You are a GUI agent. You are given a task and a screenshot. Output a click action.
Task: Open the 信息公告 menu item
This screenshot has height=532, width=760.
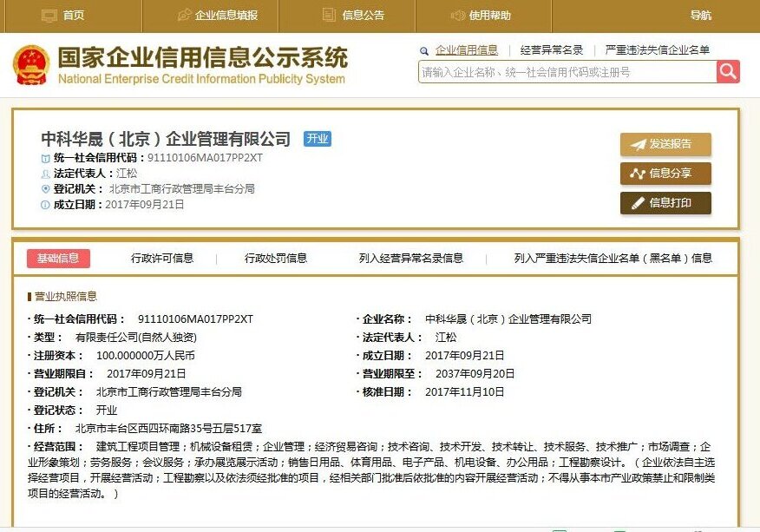coord(364,16)
